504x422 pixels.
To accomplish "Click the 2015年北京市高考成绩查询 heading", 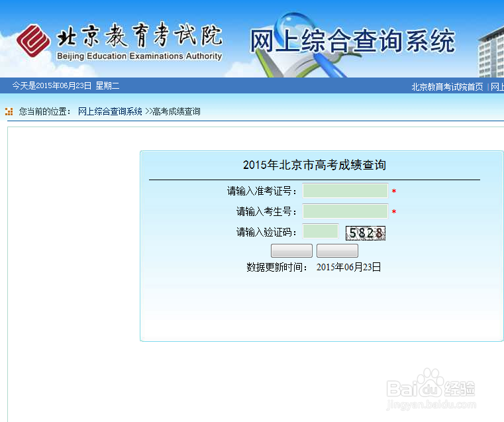I will point(315,165).
